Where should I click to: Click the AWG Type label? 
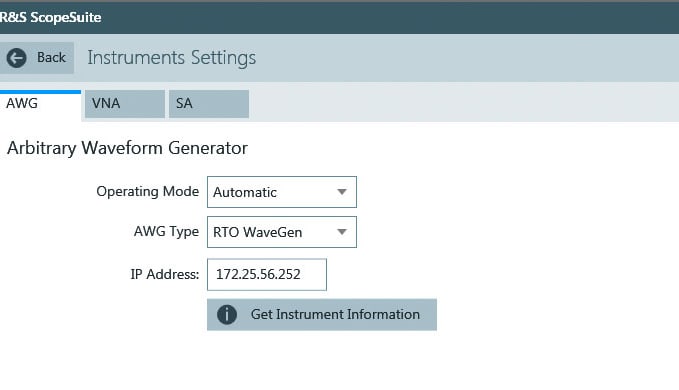166,232
